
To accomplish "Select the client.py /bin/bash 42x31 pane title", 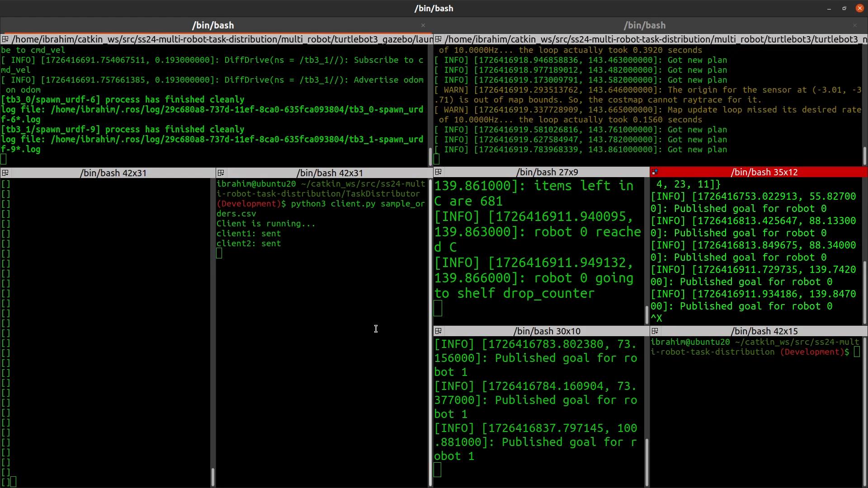I will pos(330,173).
